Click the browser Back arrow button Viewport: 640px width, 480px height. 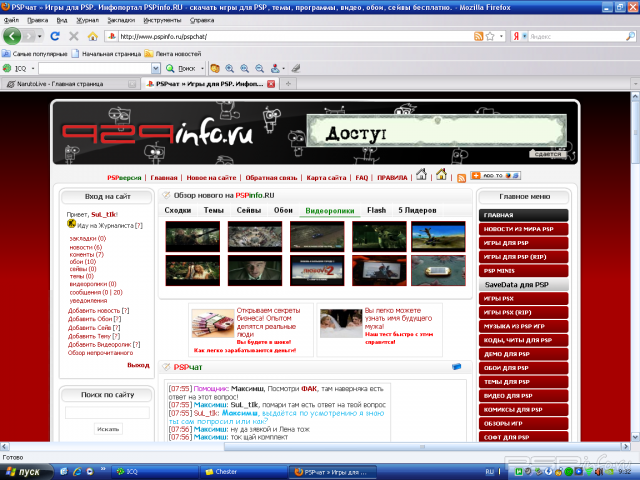point(14,35)
